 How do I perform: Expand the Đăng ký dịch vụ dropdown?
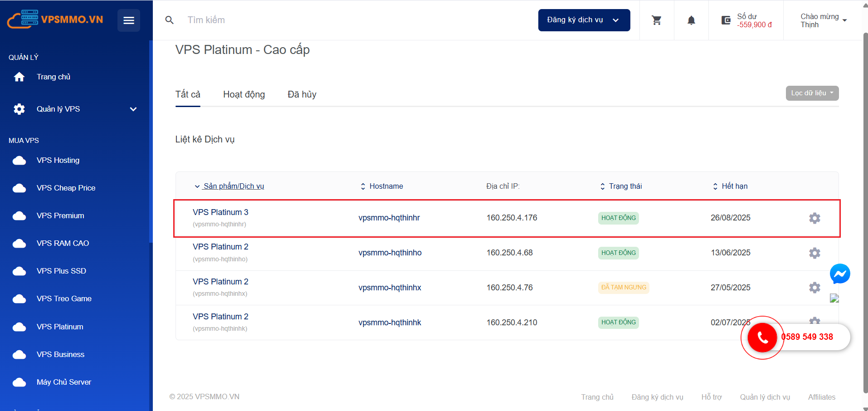tap(584, 20)
